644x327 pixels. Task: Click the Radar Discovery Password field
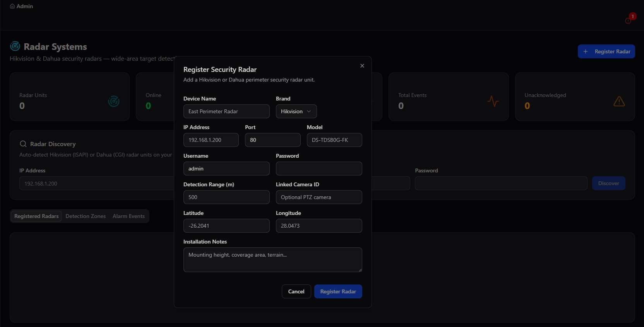coord(501,183)
